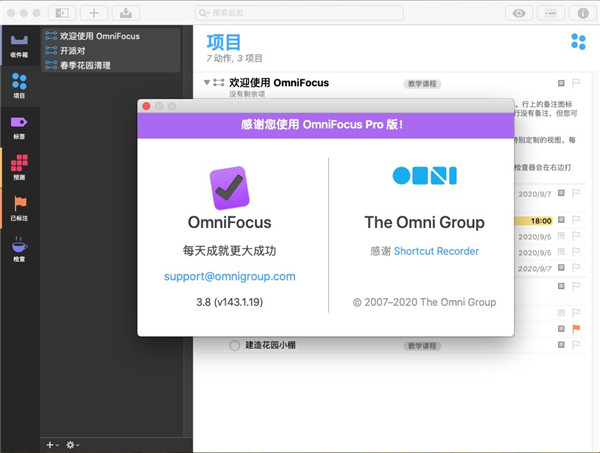Open the Shortcut Recorder link
Image resolution: width=600 pixels, height=453 pixels.
[x=436, y=251]
